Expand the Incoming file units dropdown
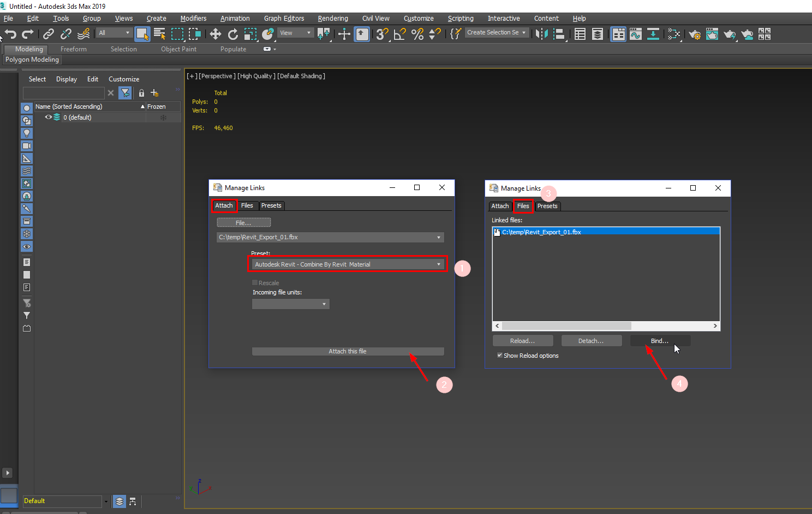 tap(290, 304)
